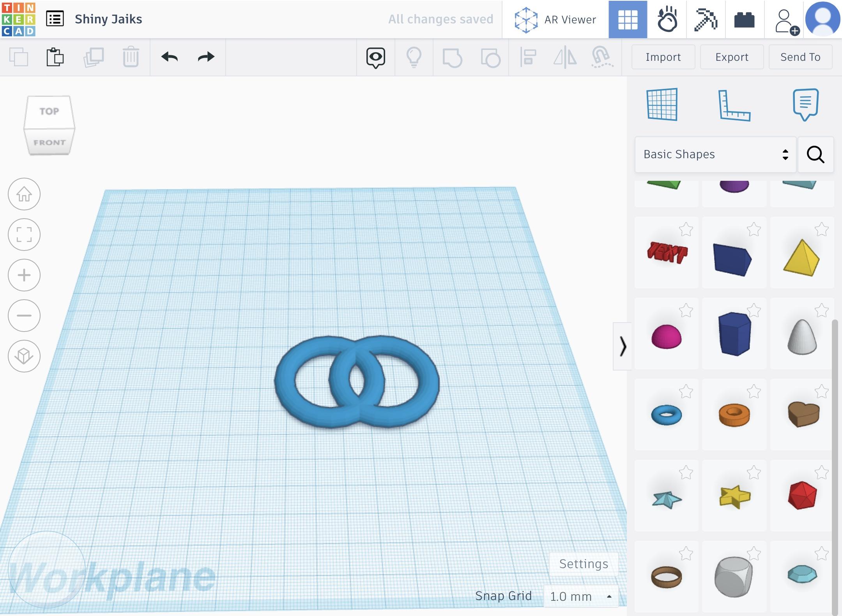Select the blue Torus shape
This screenshot has height=616, width=842.
pyautogui.click(x=667, y=415)
